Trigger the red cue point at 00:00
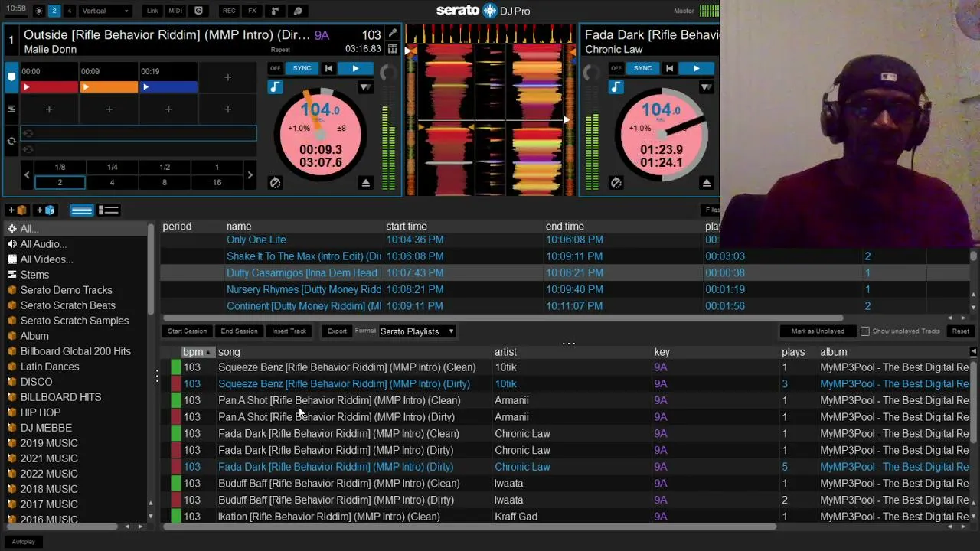Image resolution: width=980 pixels, height=551 pixels. [49, 86]
